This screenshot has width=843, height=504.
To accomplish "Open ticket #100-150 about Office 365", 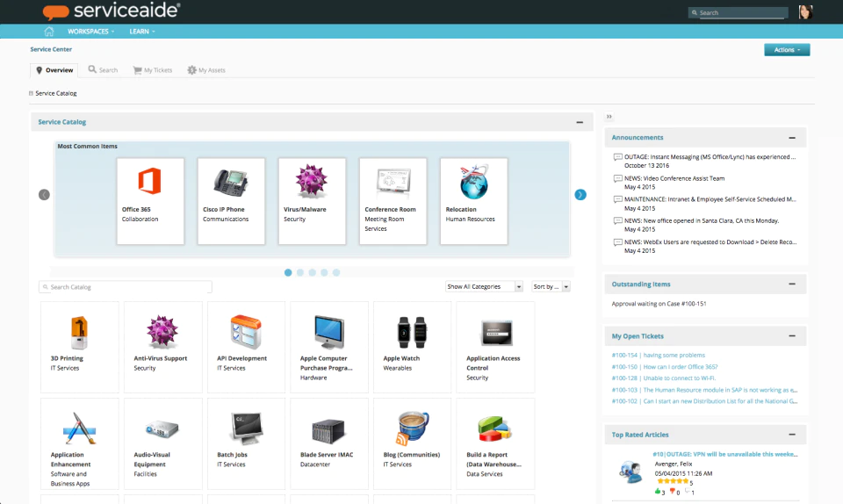I will [665, 367].
